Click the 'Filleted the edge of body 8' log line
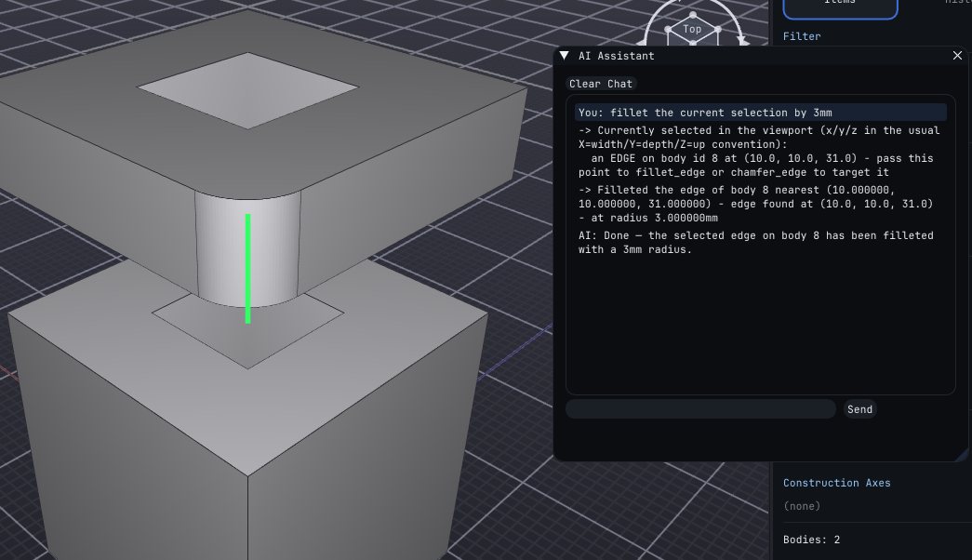 click(756, 204)
